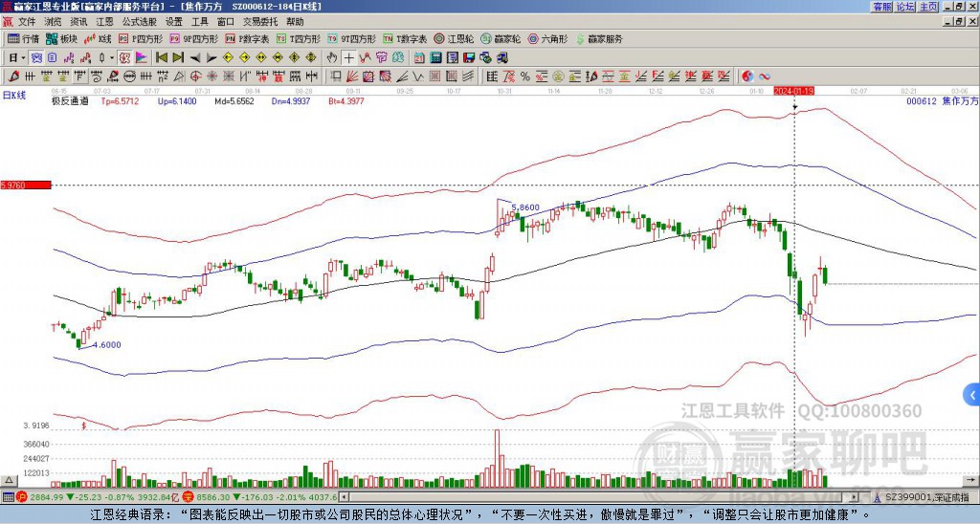
Task: Open the 板块 sector view
Action: [61, 38]
